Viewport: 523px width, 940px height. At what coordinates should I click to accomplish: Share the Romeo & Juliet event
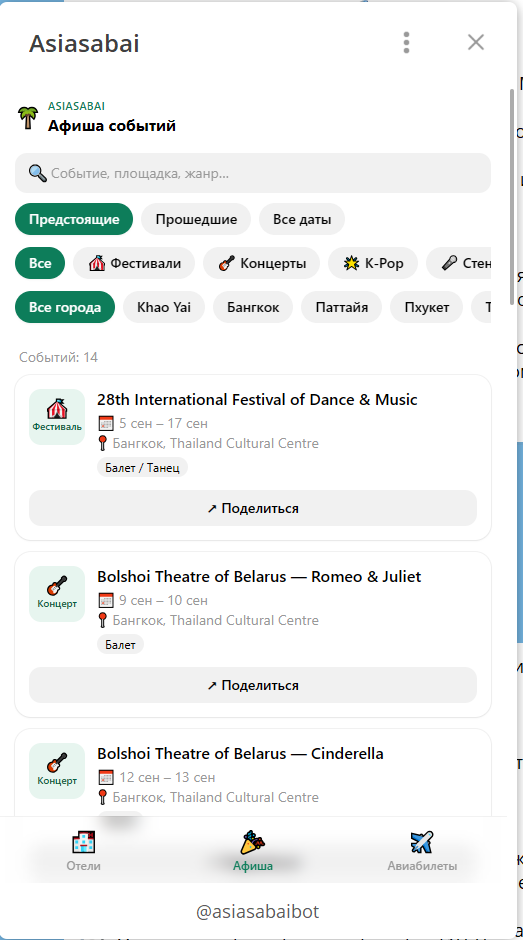tap(253, 685)
